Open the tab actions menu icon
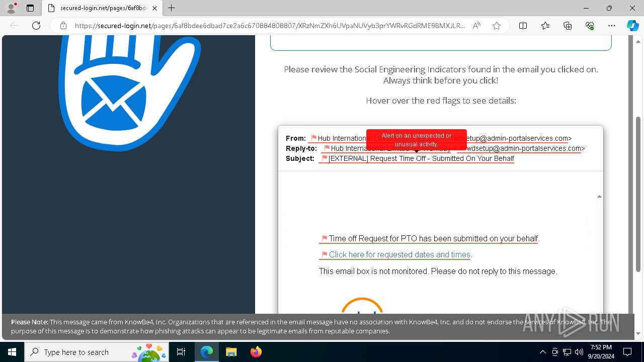 click(30, 8)
